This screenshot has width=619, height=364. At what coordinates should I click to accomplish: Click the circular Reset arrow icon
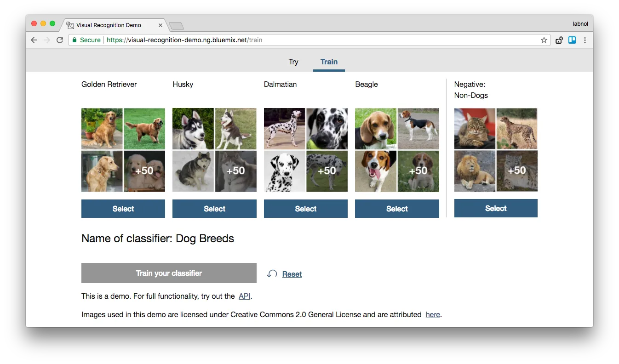[x=271, y=273]
